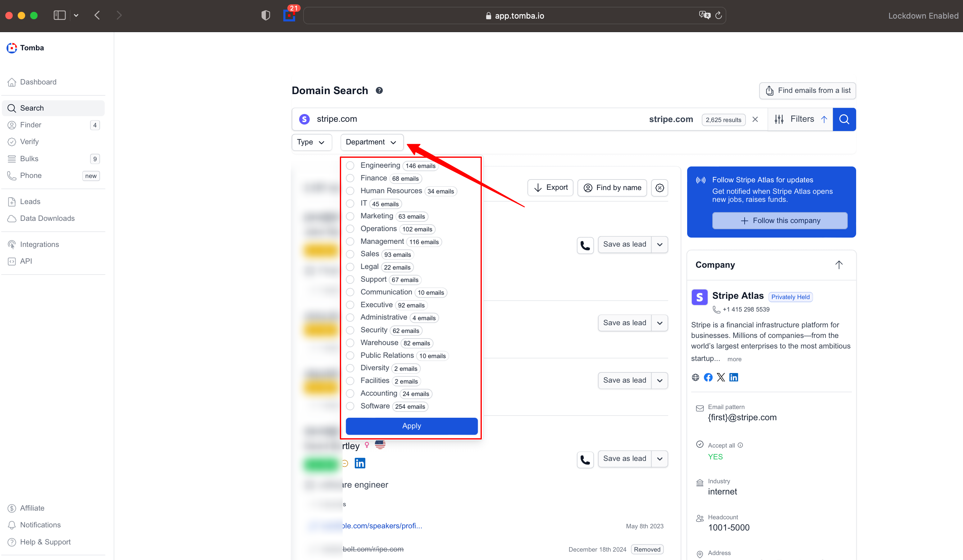
Task: Expand the first Save as lead dropdown arrow
Action: 660,244
